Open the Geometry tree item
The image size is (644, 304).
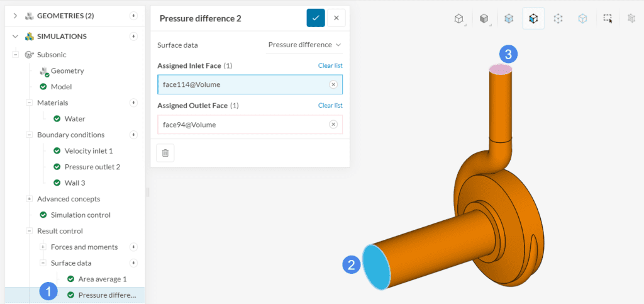tap(67, 70)
